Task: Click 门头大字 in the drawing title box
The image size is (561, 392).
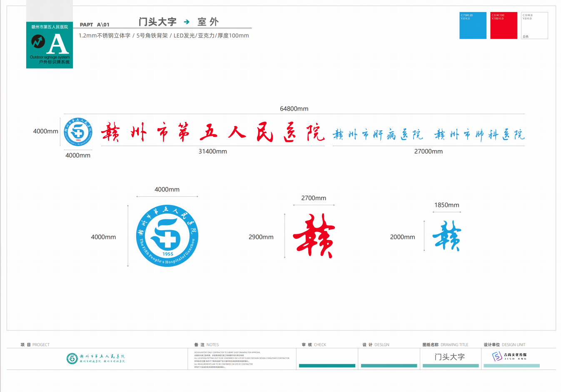Action: click(449, 357)
